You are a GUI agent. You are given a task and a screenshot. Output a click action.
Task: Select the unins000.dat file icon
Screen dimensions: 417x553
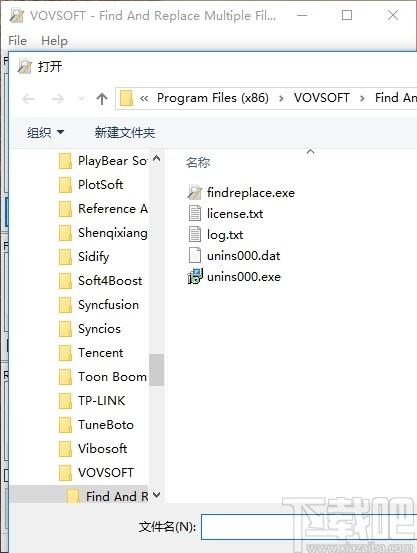pyautogui.click(x=195, y=255)
